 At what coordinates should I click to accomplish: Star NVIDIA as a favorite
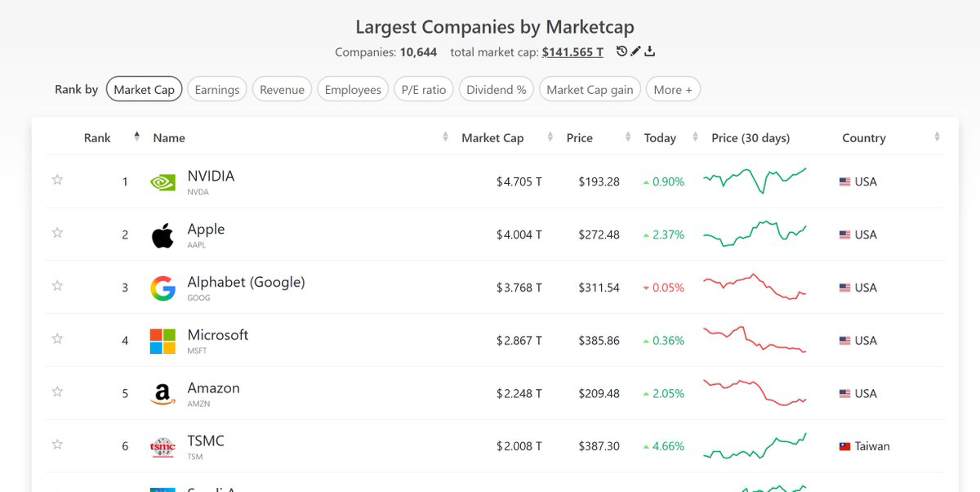pyautogui.click(x=57, y=180)
